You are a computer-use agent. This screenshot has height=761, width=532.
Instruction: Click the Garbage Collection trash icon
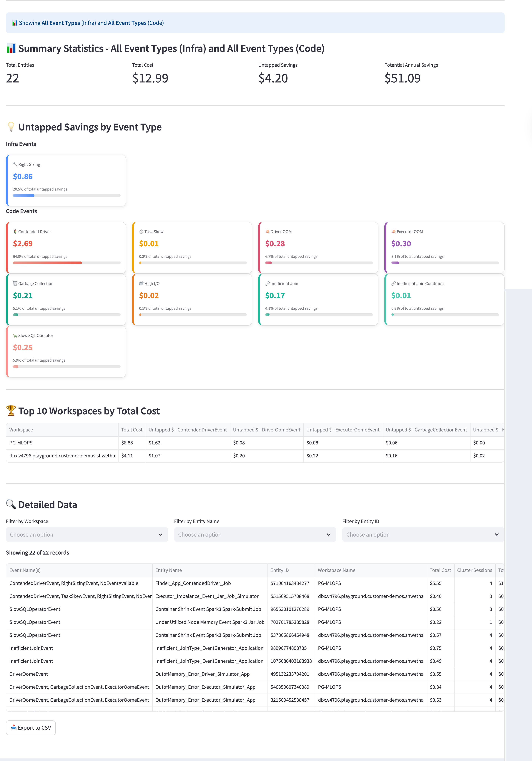[15, 283]
